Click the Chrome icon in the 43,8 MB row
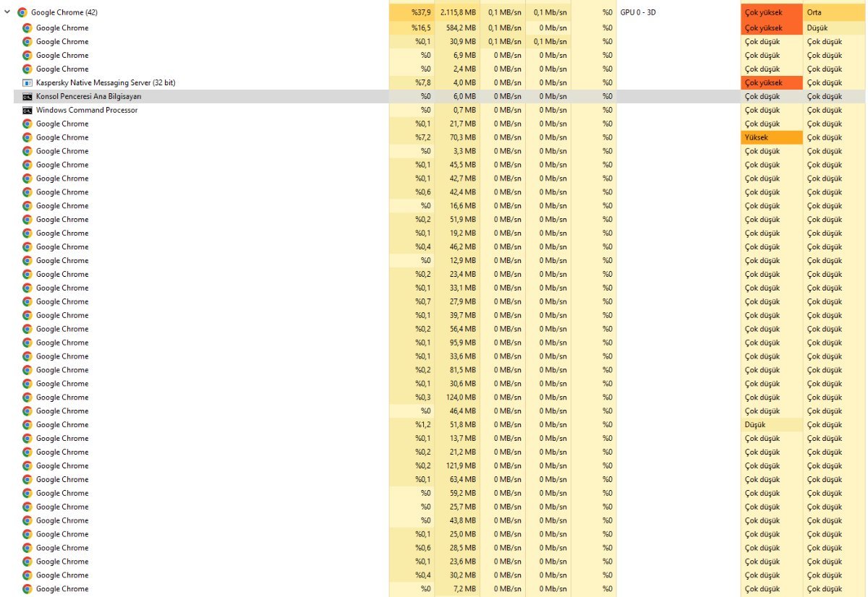The height and width of the screenshot is (597, 868). pos(27,520)
